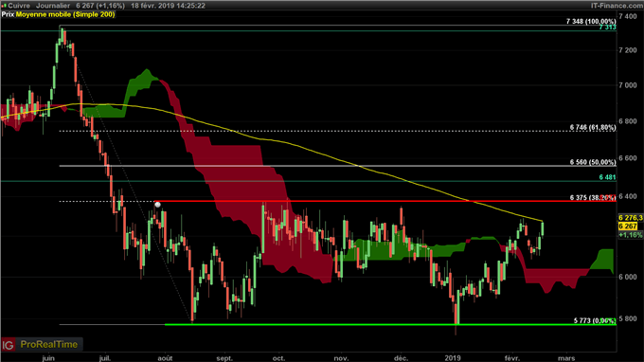Click the green 7 313 level tag

tap(607, 27)
